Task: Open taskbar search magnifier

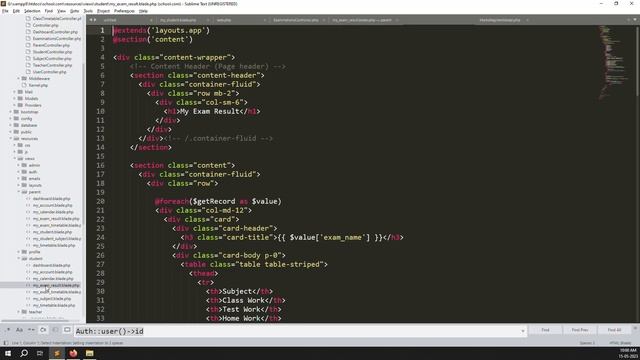Action: click(24, 353)
